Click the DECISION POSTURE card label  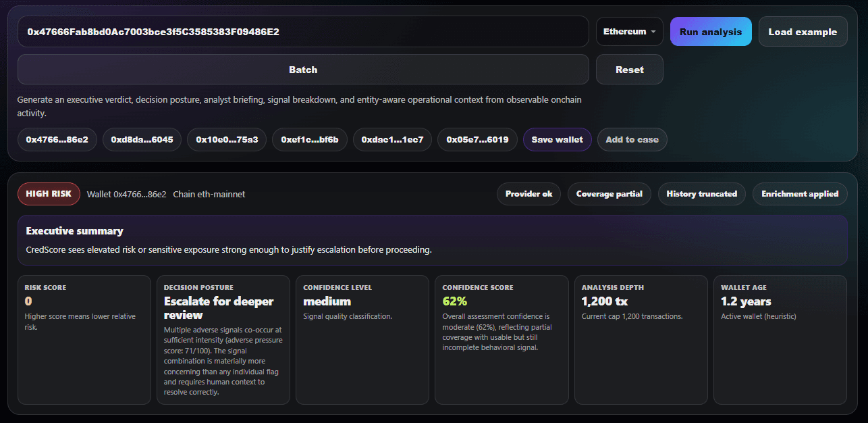pyautogui.click(x=198, y=287)
